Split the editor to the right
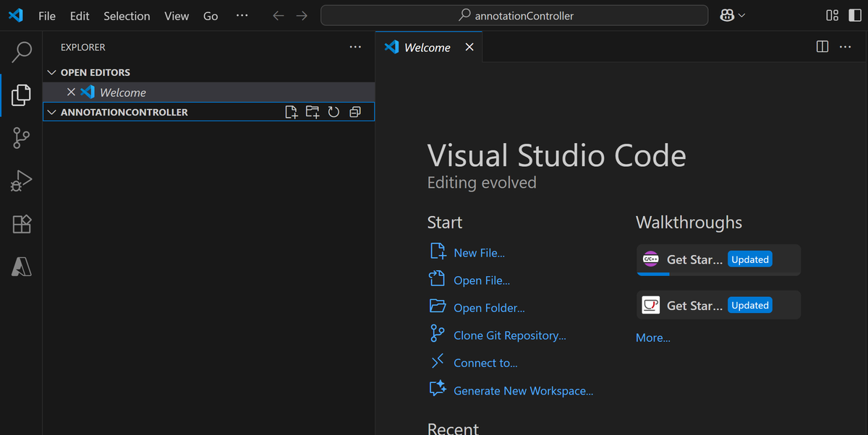Image resolution: width=868 pixels, height=435 pixels. coord(822,47)
